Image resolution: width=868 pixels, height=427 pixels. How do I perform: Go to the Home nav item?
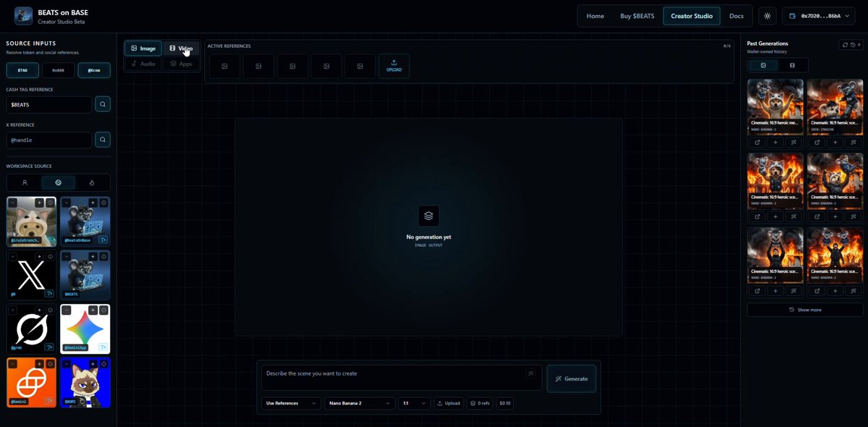pos(595,16)
